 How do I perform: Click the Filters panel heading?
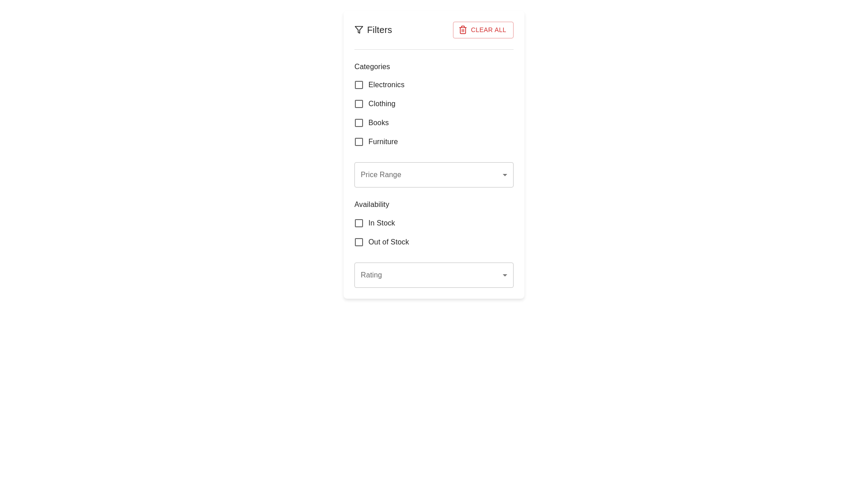point(380,30)
